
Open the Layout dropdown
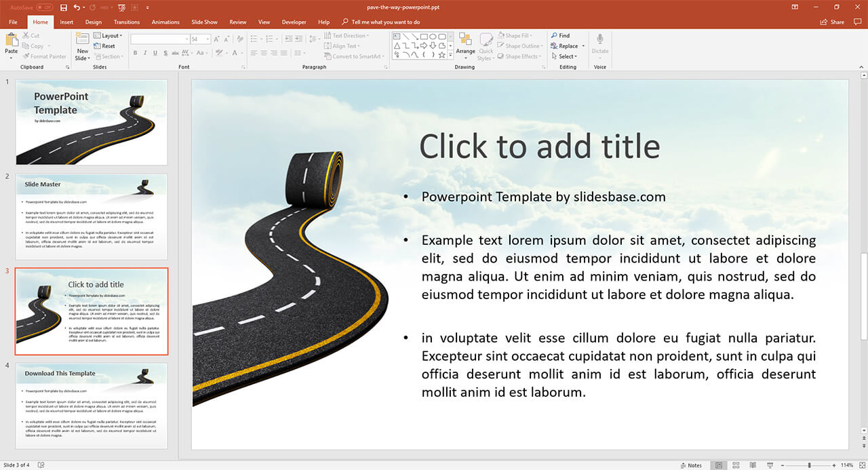click(108, 36)
